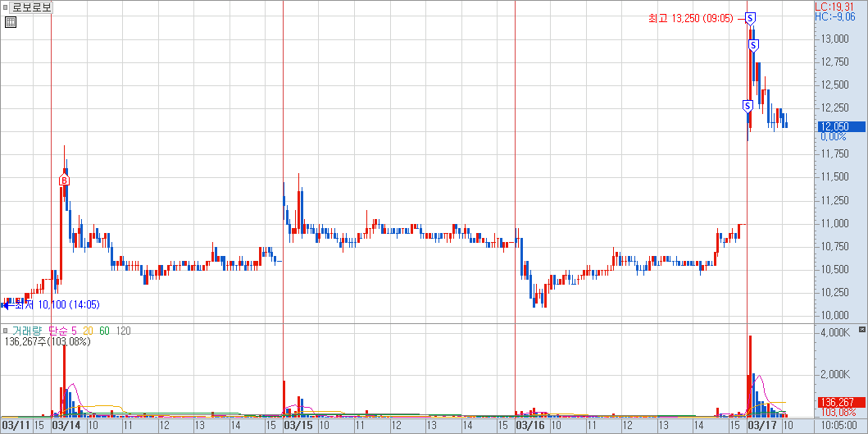The height and width of the screenshot is (434, 868).
Task: Click the 10:05:00 time display at bottom right
Action: [839, 426]
